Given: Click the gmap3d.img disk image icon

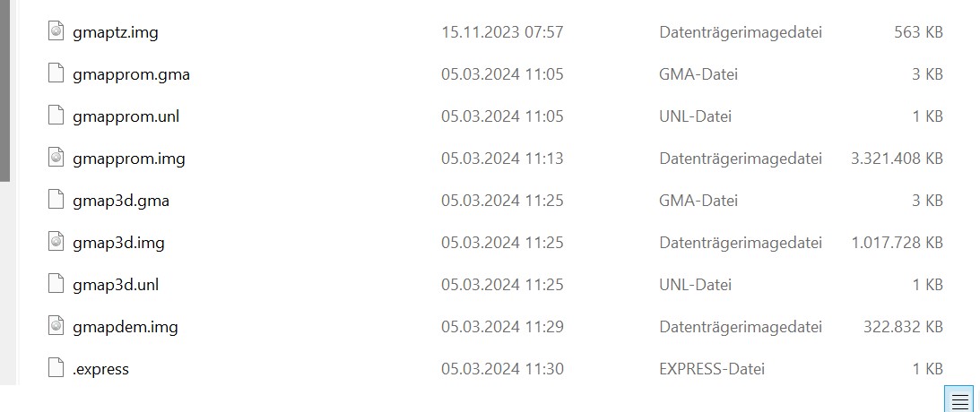Looking at the screenshot, I should [x=56, y=242].
